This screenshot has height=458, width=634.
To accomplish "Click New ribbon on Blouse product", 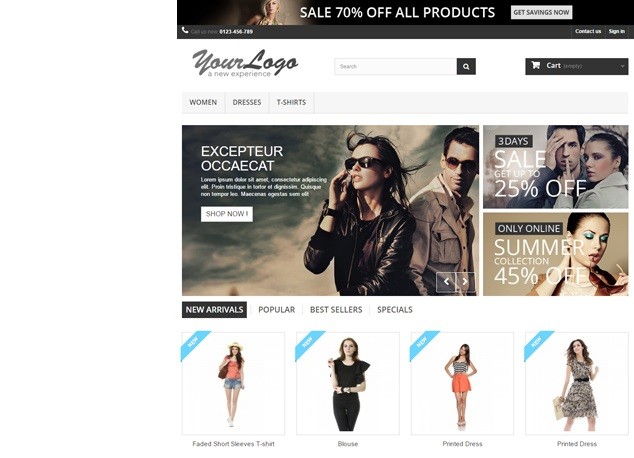I will 308,344.
